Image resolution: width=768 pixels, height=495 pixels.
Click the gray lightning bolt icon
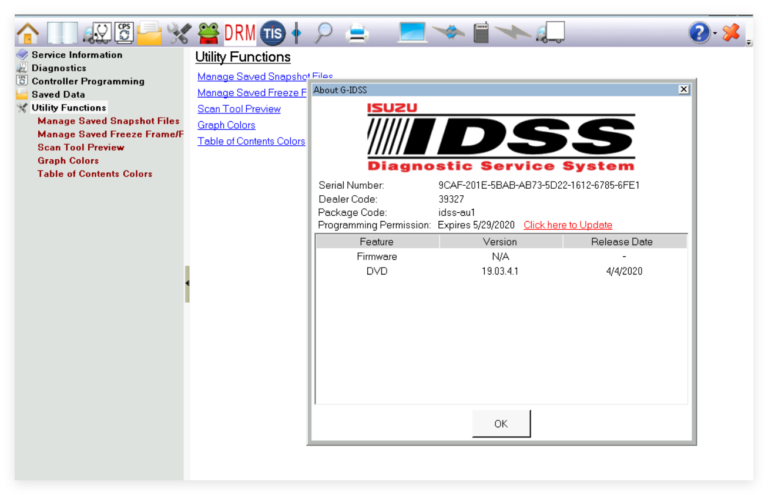point(512,32)
